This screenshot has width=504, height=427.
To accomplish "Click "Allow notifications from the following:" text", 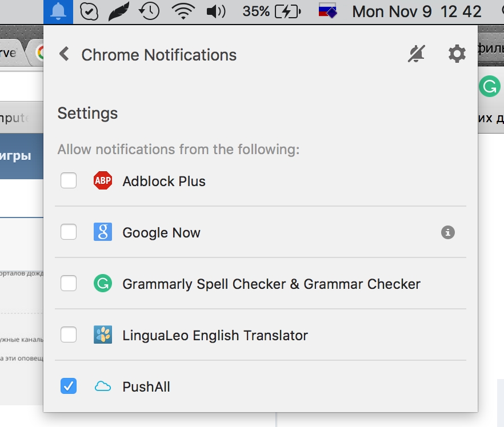I will coord(178,150).
